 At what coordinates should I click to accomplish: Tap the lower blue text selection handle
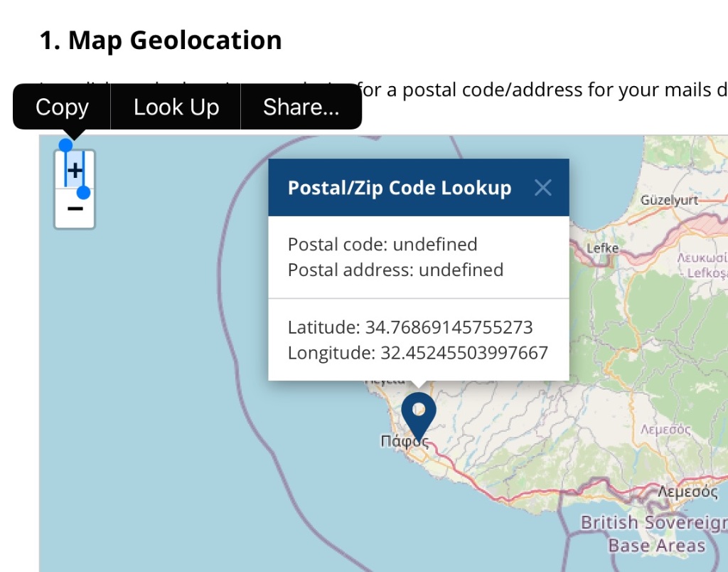[84, 192]
